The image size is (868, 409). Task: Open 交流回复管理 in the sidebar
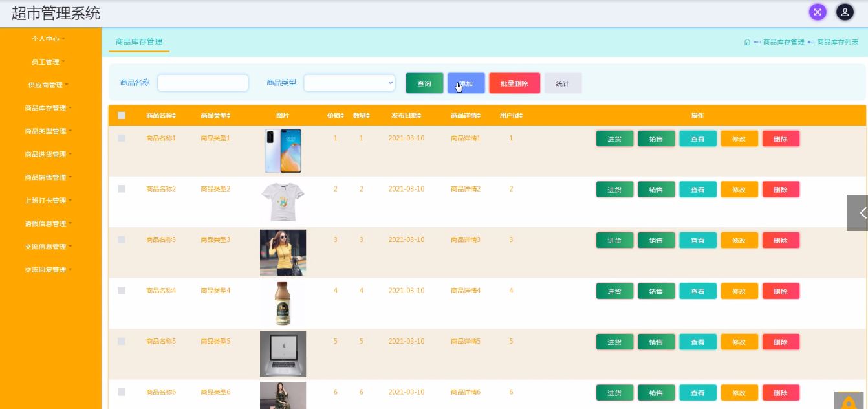(x=49, y=270)
